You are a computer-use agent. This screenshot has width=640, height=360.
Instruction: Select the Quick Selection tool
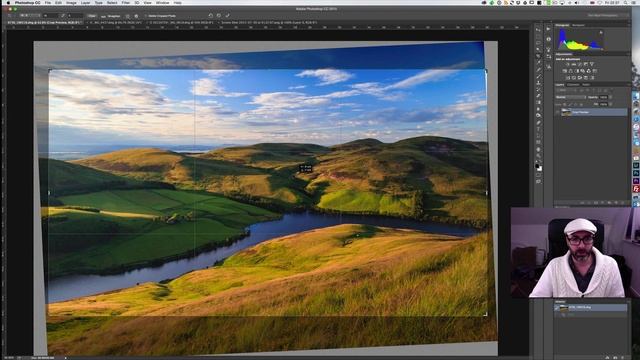click(538, 49)
